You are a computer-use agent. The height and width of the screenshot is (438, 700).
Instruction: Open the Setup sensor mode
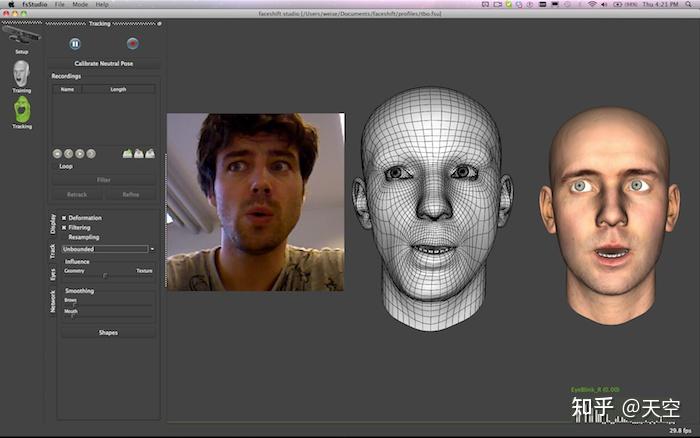tap(21, 38)
